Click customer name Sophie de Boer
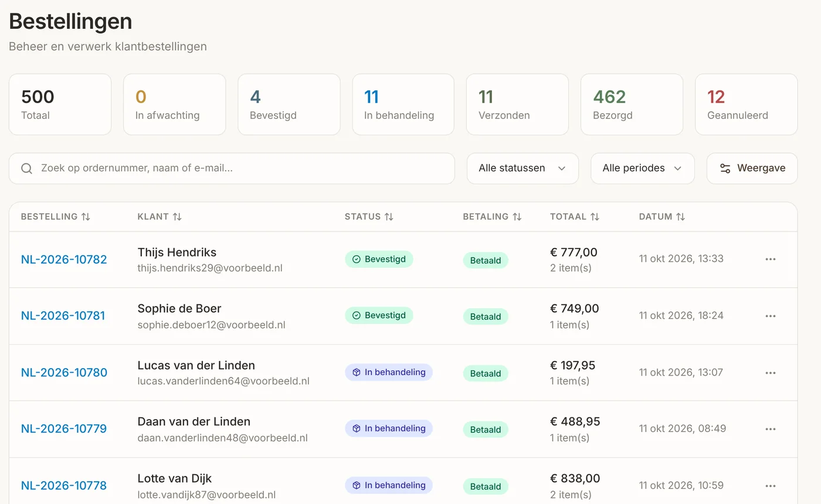 (179, 309)
